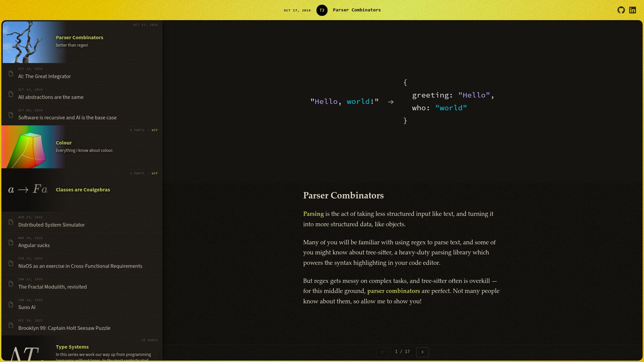
Task: Click document icon beside AI: The Great Integrator
Action: 11,73
